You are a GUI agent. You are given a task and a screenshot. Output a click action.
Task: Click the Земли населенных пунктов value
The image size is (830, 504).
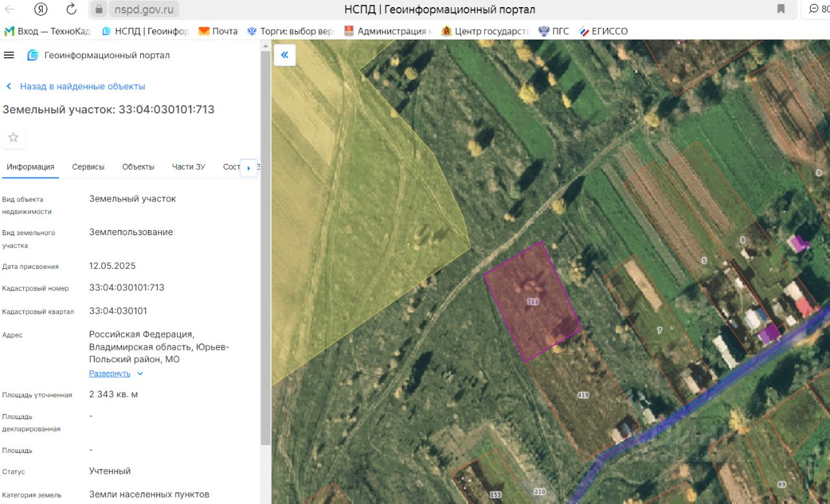(149, 494)
